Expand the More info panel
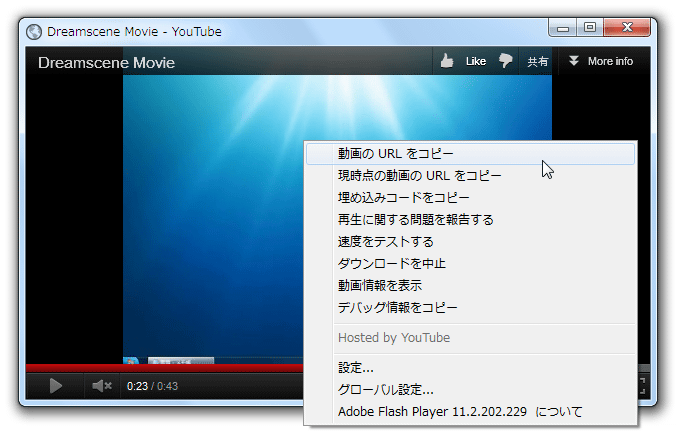 tap(602, 61)
